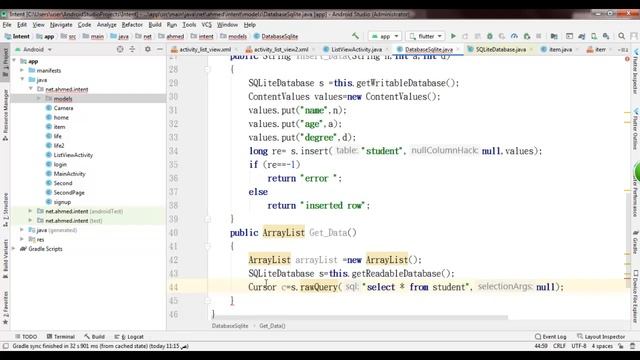Click Get_Data() breadcrumb below editor

[272, 326]
